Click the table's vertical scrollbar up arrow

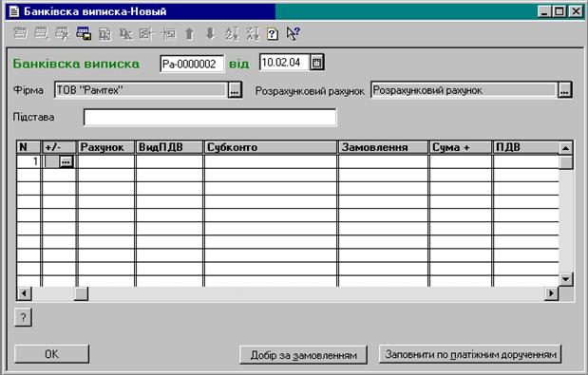click(566, 148)
